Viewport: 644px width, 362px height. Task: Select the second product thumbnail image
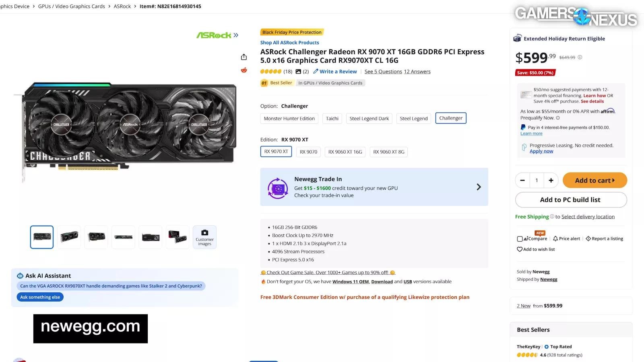pos(69,237)
